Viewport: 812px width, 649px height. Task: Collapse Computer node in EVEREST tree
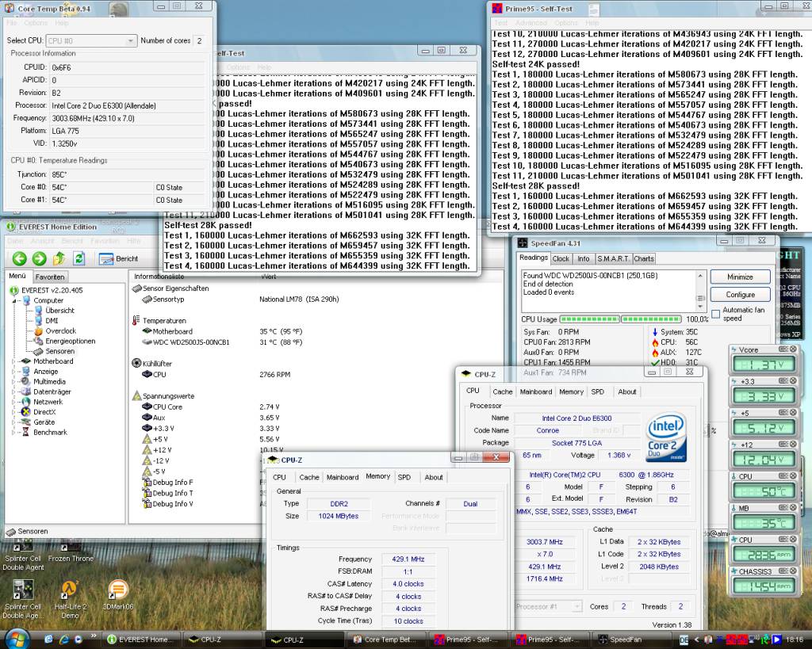pos(14,300)
